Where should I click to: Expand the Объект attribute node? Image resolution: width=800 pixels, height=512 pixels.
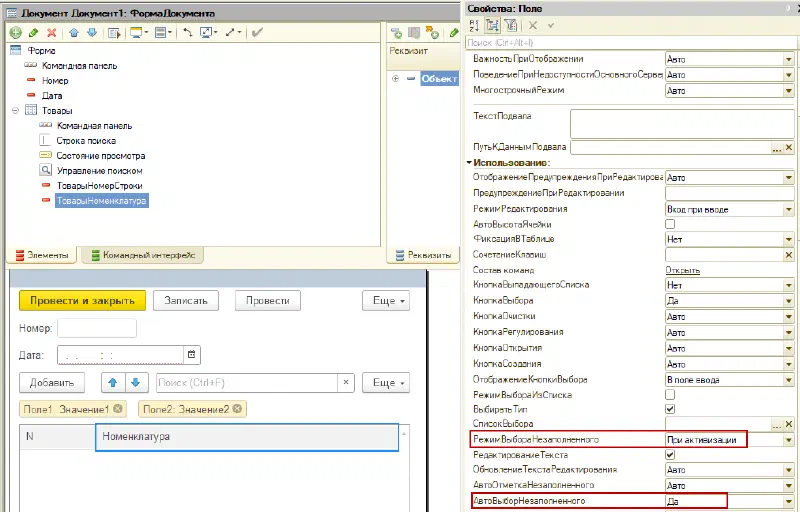395,79
